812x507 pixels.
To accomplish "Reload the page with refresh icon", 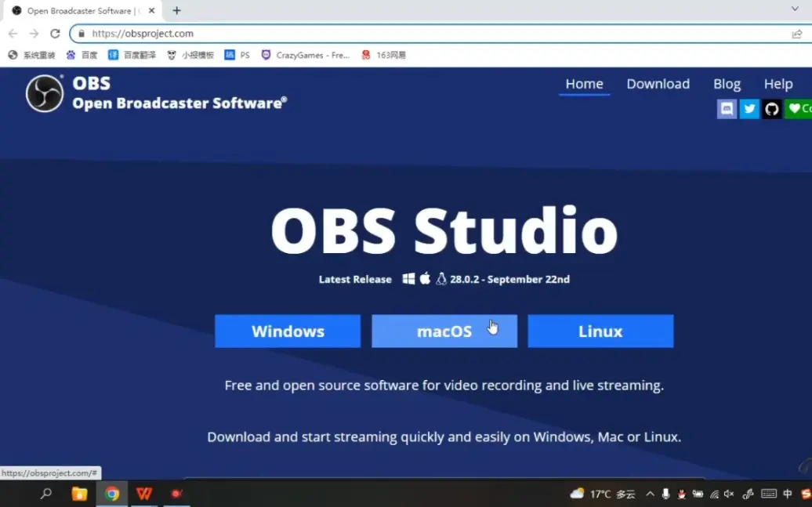I will (55, 34).
